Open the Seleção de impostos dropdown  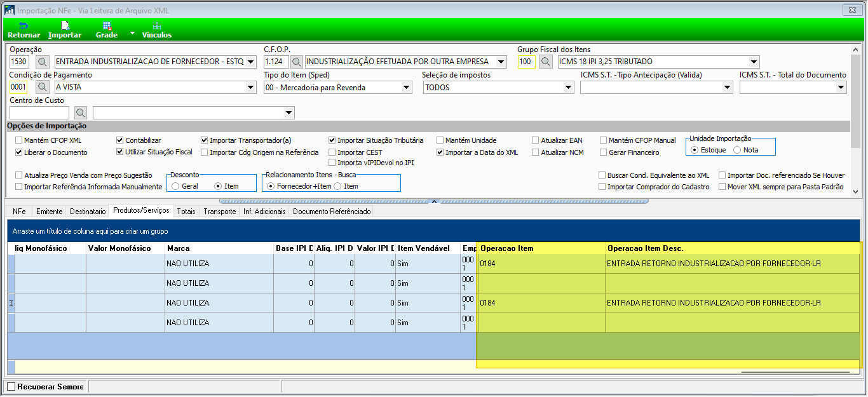tap(568, 88)
